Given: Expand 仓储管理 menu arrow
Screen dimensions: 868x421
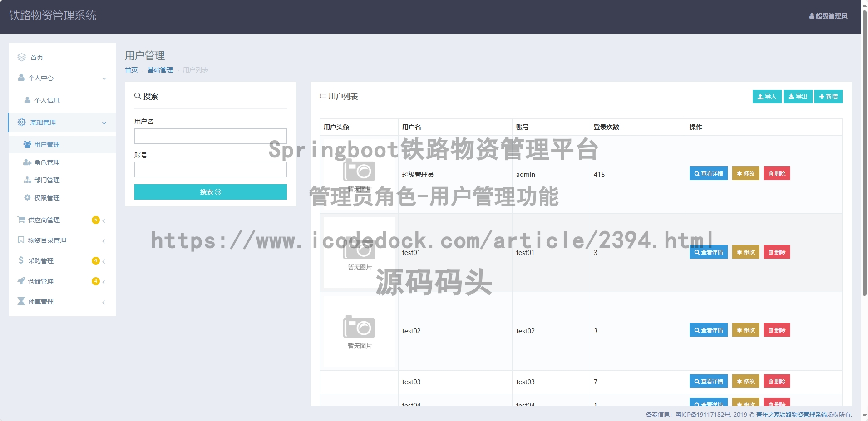Looking at the screenshot, I should pyautogui.click(x=104, y=282).
